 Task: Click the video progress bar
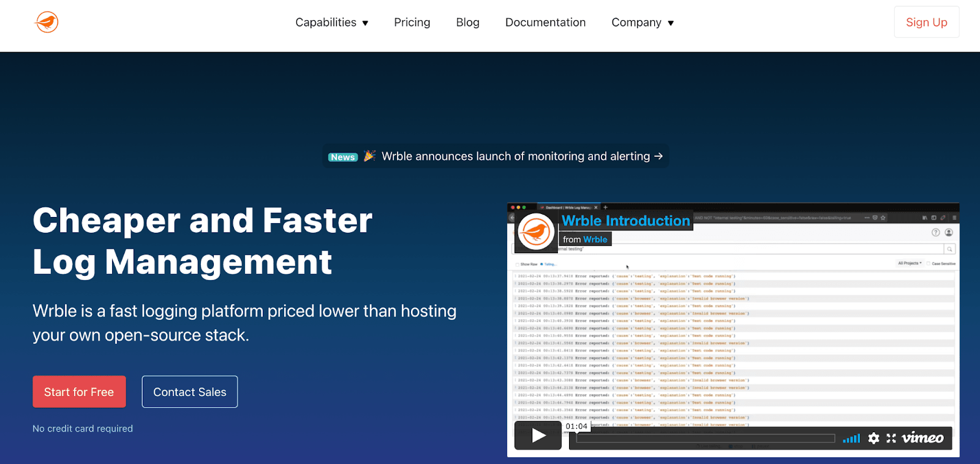pyautogui.click(x=706, y=438)
